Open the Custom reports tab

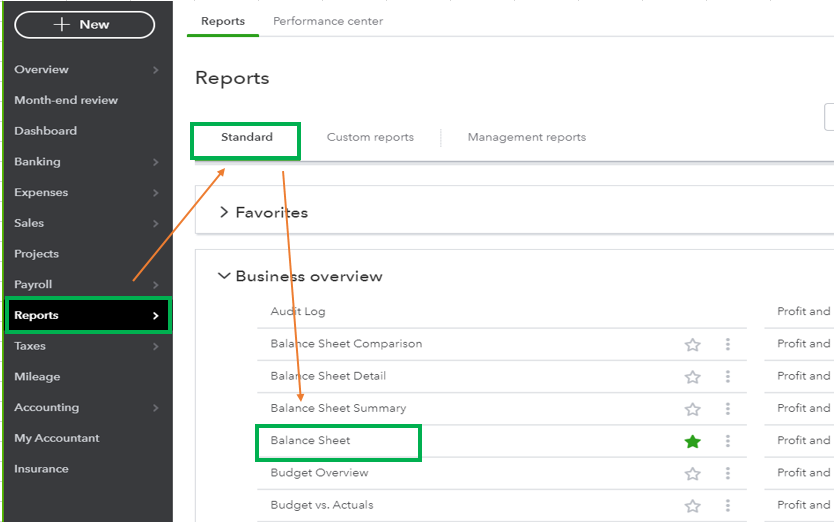(x=370, y=137)
